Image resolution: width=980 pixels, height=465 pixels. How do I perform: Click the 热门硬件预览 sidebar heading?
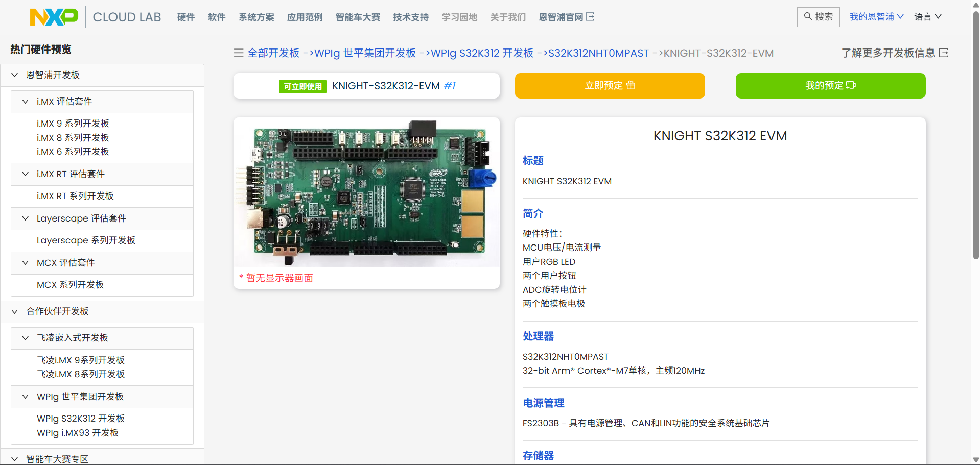pyautogui.click(x=41, y=50)
